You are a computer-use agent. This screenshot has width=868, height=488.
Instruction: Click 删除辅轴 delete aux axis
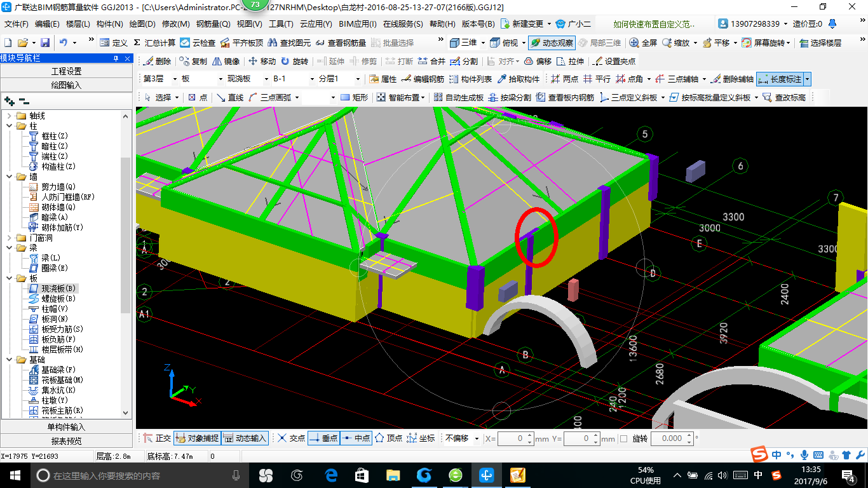(733, 79)
